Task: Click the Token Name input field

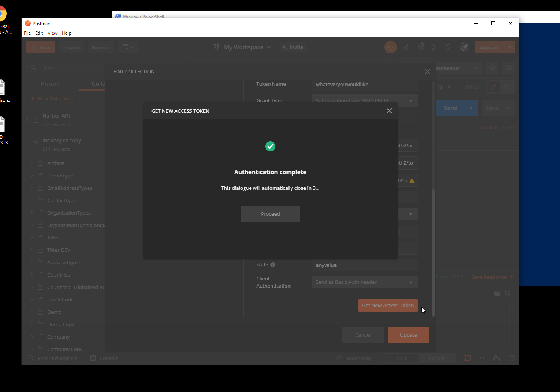Action: [364, 84]
